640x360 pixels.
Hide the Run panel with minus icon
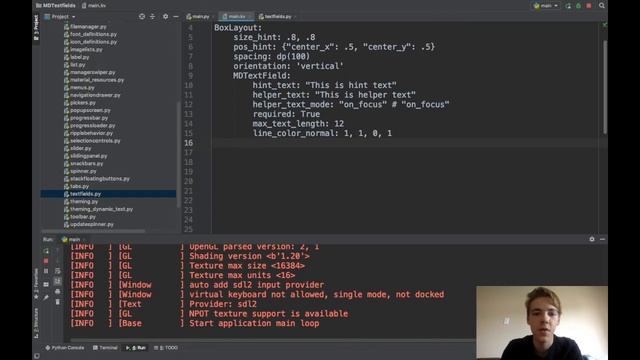point(602,239)
